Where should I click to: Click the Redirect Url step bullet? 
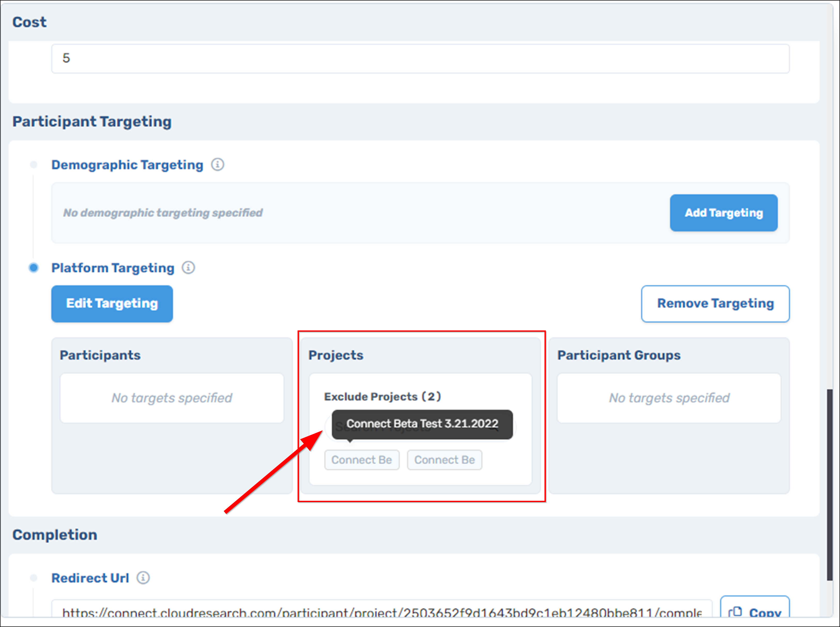click(34, 578)
